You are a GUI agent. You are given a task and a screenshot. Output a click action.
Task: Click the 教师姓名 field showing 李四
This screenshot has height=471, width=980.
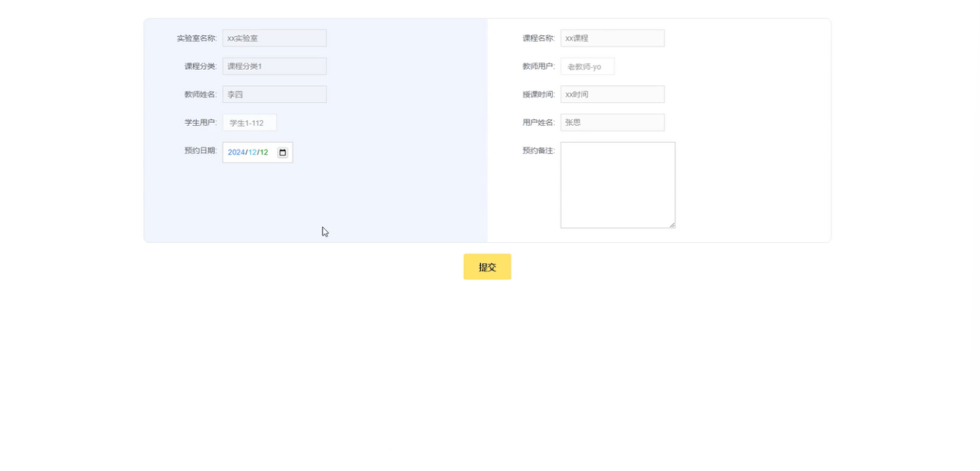pyautogui.click(x=274, y=94)
